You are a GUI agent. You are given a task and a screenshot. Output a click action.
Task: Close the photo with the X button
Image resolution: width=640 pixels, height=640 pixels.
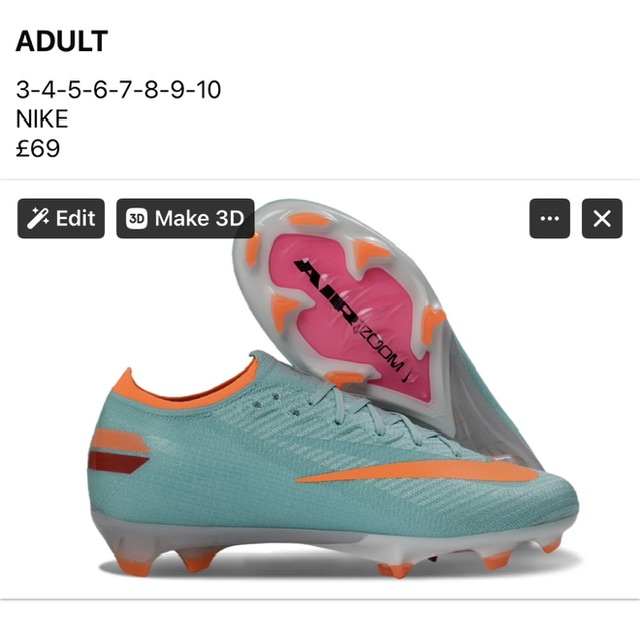coord(602,218)
